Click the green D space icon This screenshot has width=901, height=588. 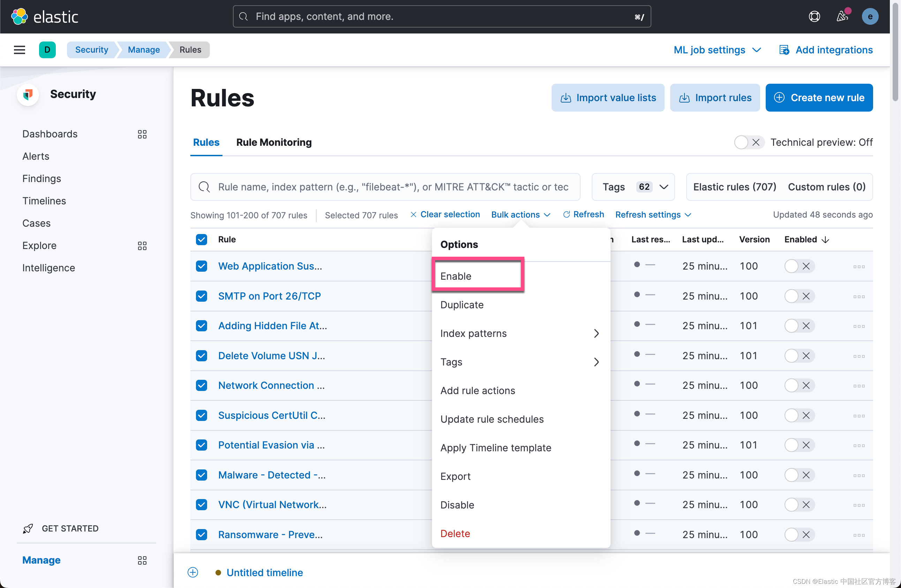(x=47, y=50)
